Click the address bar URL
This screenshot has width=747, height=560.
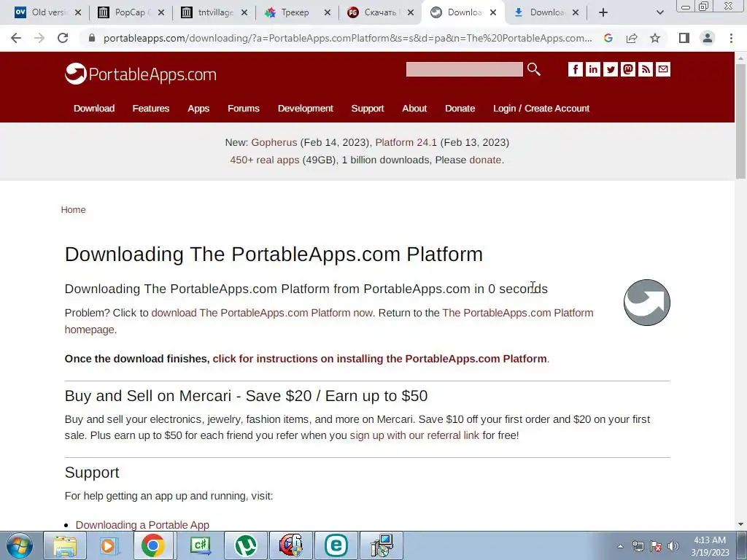pyautogui.click(x=348, y=38)
